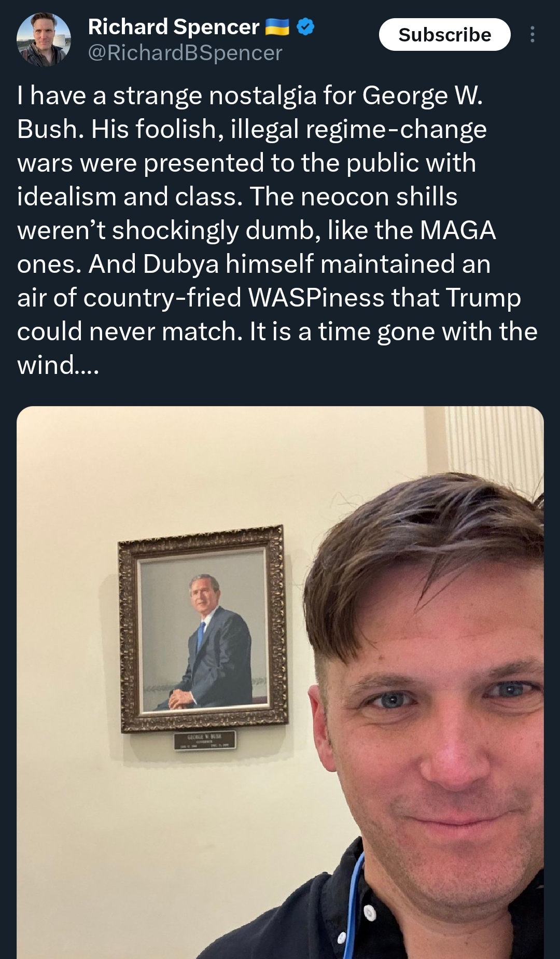Select the word "Trump" in the tweet
This screenshot has width=560, height=959.
(x=483, y=298)
